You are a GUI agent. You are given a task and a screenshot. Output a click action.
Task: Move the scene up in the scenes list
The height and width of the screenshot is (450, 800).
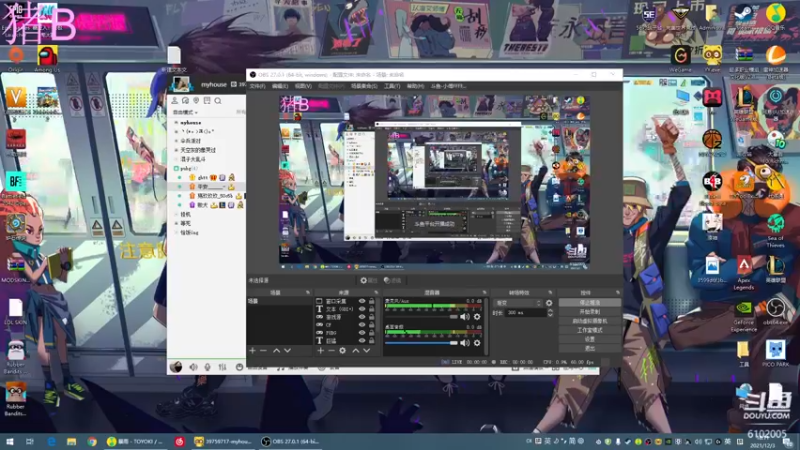tap(276, 351)
